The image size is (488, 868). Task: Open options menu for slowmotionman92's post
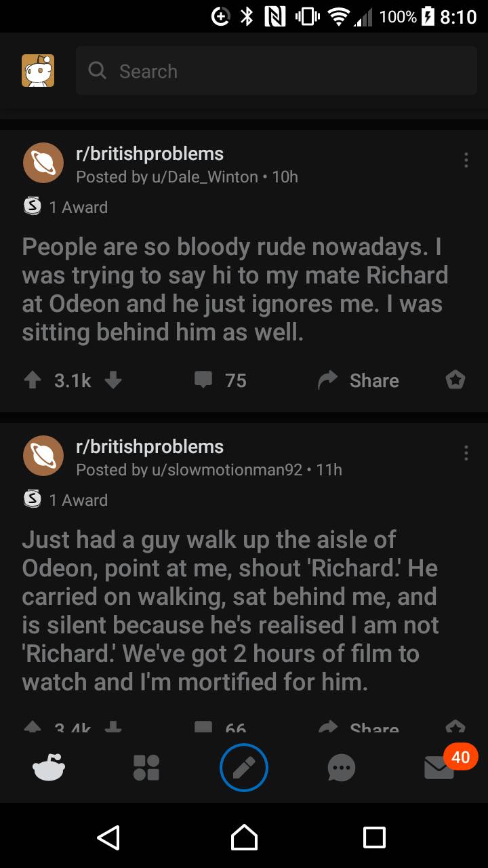click(466, 454)
